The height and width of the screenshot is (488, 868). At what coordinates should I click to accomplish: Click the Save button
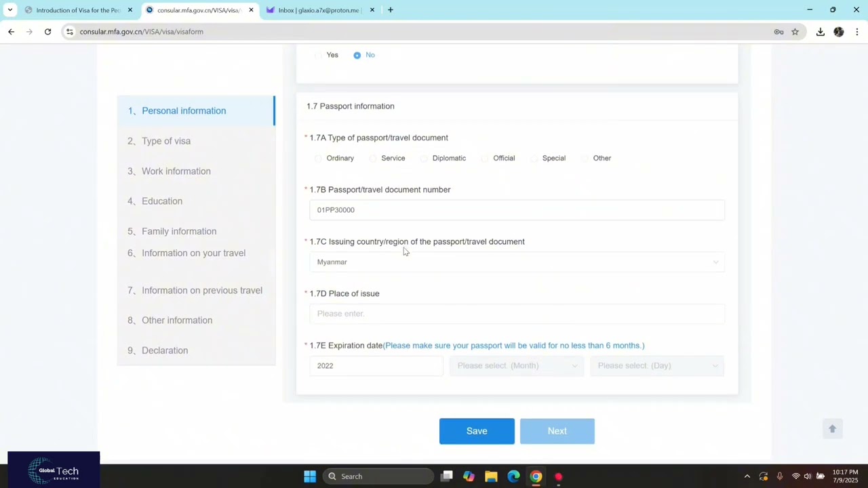(x=477, y=431)
